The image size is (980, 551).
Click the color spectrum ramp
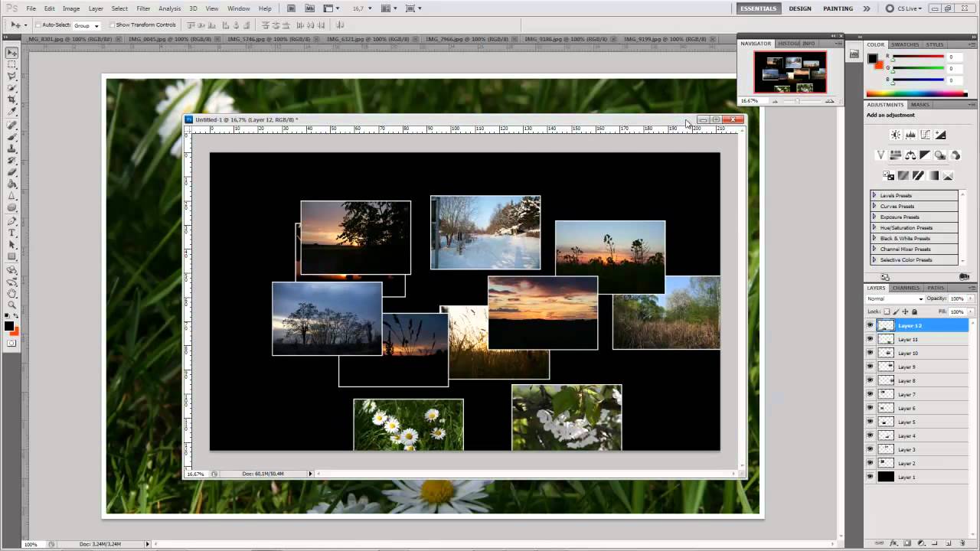coord(917,94)
